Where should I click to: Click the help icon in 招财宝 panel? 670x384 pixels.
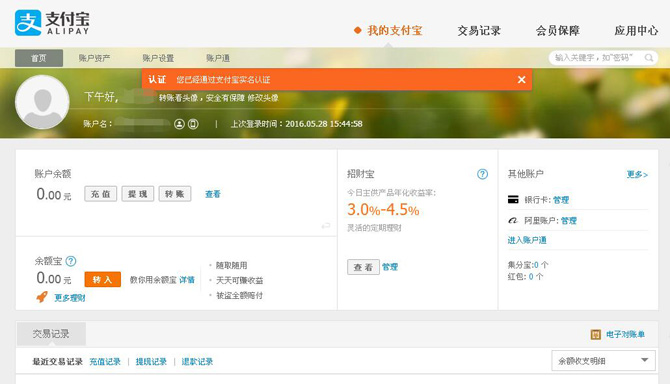[482, 174]
